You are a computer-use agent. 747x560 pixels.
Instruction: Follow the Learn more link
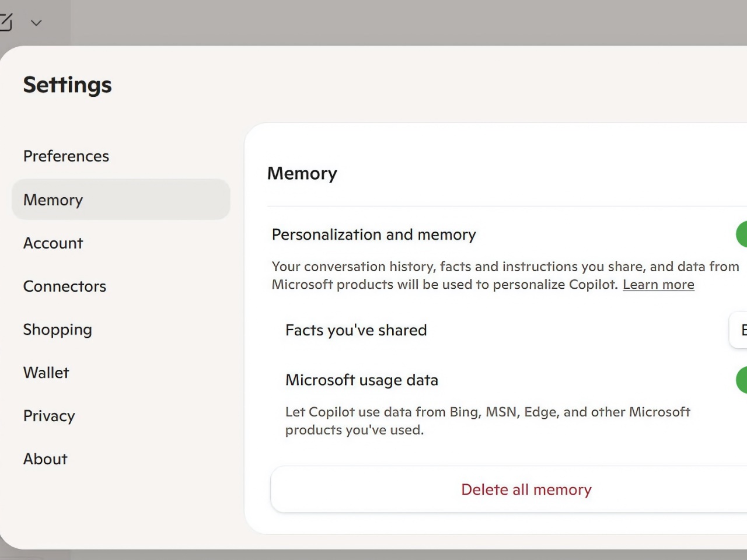[x=658, y=285]
